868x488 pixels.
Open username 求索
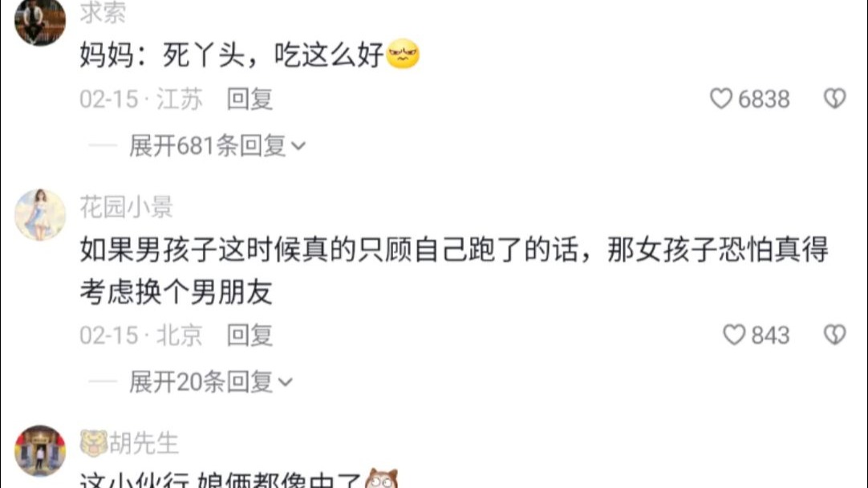[x=103, y=12]
